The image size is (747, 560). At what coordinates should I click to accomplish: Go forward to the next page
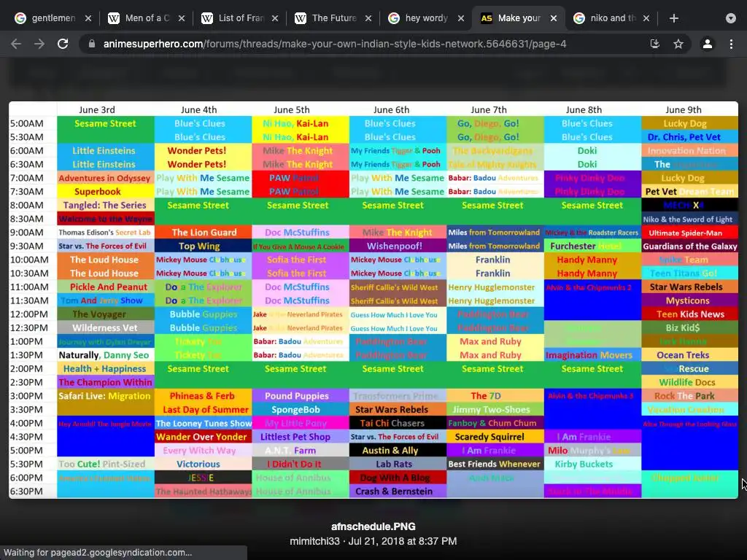pos(39,44)
